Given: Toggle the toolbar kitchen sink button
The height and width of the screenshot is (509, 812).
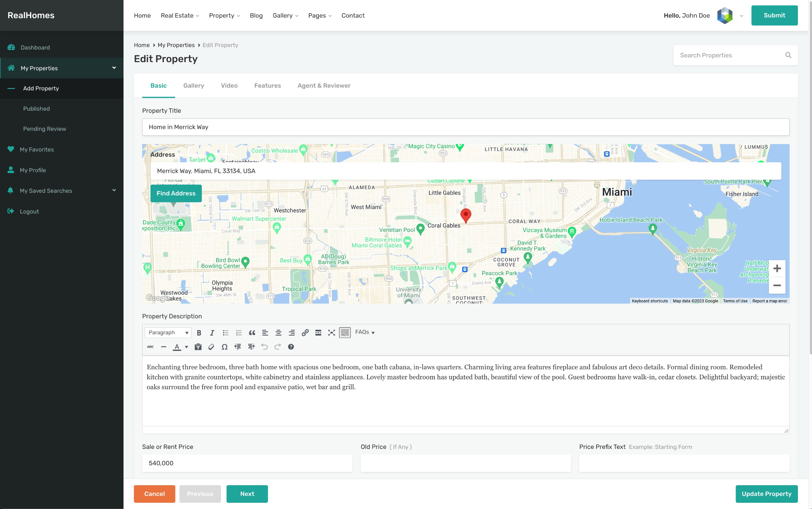Looking at the screenshot, I should tap(345, 333).
